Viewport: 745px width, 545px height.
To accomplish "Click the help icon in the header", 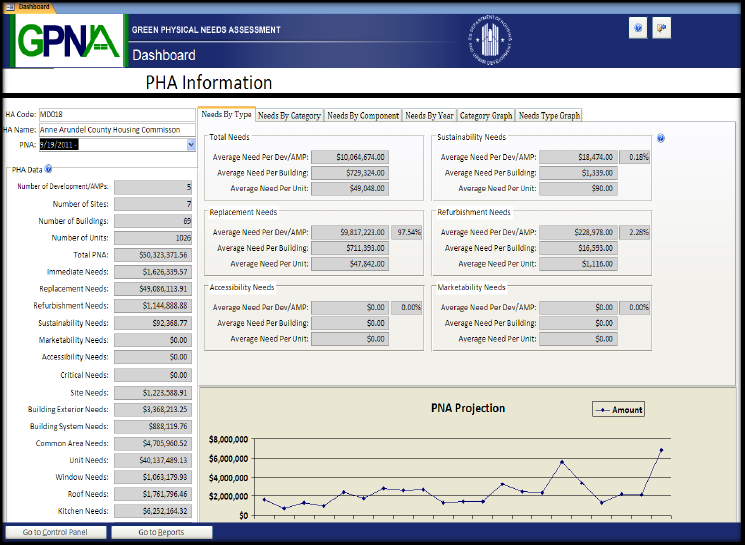I will pos(638,28).
